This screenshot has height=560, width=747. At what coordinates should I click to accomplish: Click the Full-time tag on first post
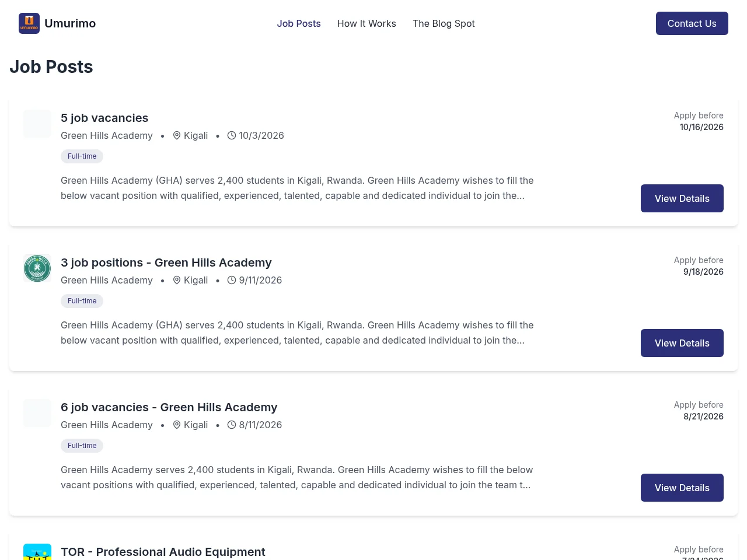[82, 156]
